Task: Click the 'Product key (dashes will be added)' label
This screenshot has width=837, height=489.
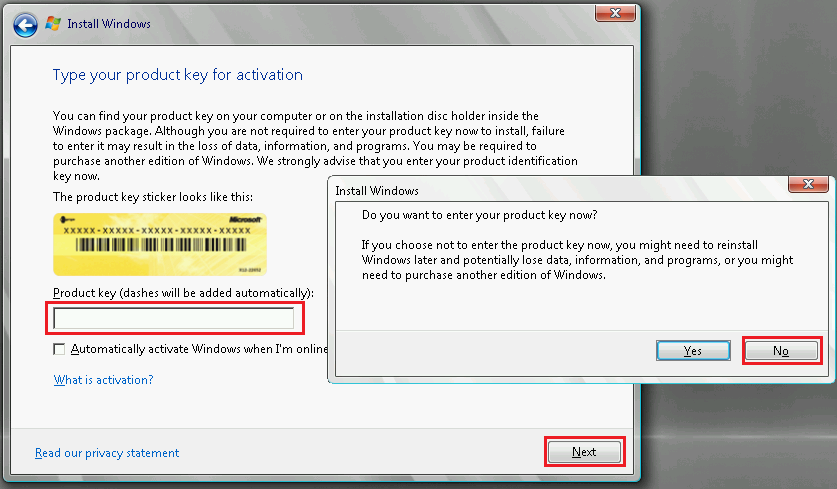Action: tap(183, 293)
